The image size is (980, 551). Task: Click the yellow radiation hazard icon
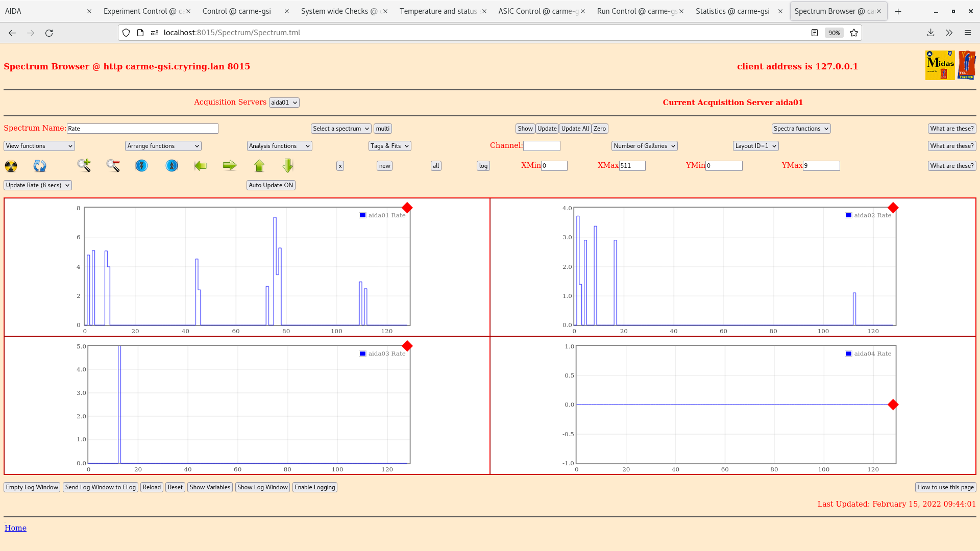[x=11, y=166]
